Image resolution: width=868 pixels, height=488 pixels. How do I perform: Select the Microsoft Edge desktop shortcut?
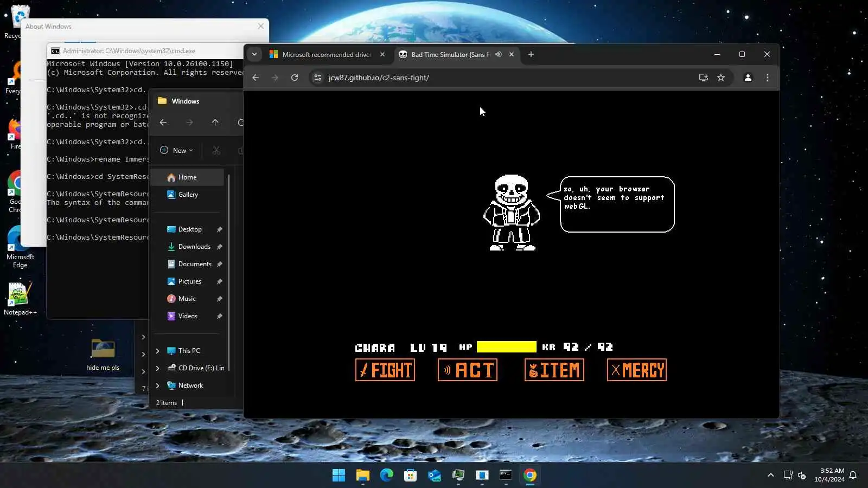pyautogui.click(x=20, y=247)
